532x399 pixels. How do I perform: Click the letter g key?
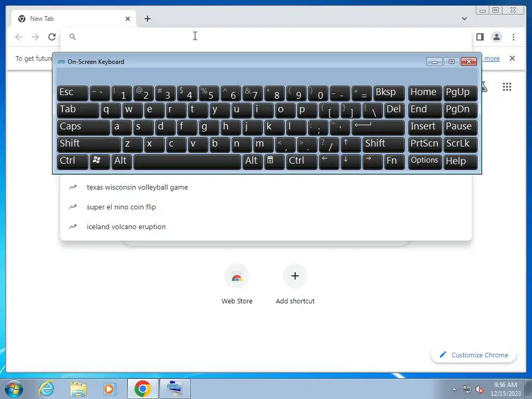pos(209,127)
